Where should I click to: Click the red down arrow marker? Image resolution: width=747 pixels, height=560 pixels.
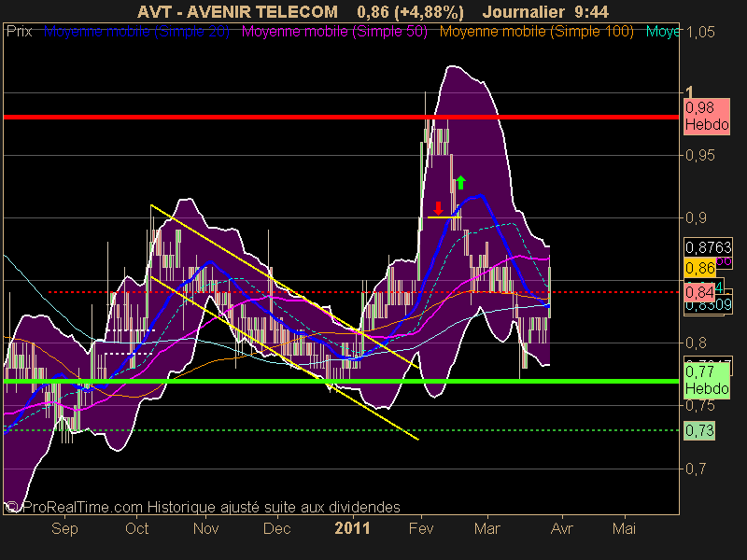pyautogui.click(x=438, y=208)
